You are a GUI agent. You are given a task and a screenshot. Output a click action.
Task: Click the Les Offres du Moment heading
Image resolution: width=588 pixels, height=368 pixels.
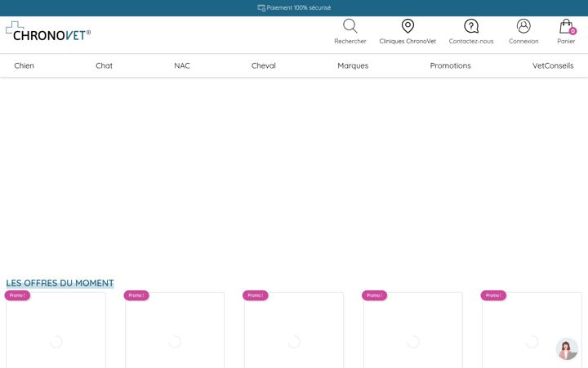point(60,283)
